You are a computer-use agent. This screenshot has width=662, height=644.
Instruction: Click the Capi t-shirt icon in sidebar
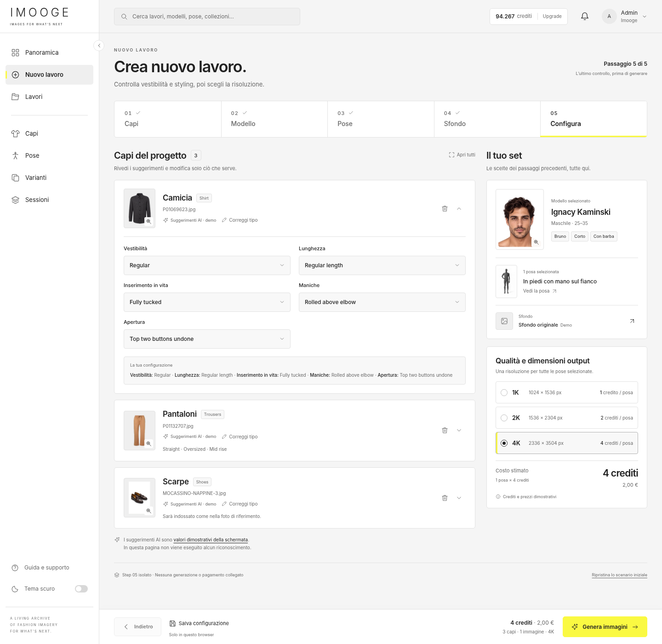tap(15, 133)
